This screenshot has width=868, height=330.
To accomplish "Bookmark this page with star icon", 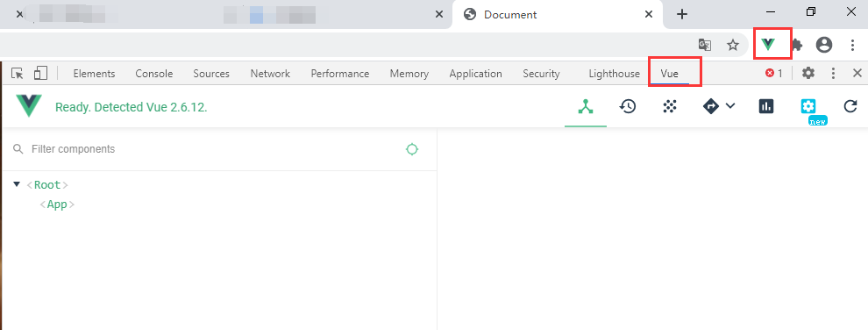I will point(733,45).
